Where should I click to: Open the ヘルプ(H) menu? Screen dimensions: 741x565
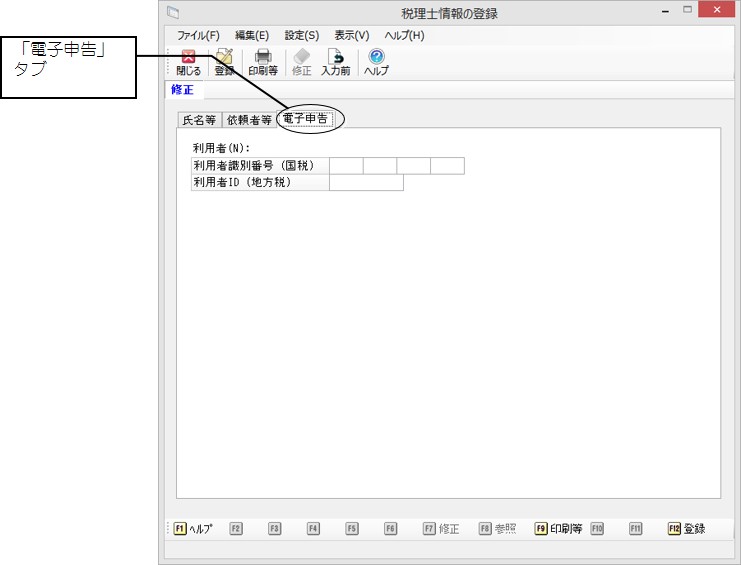point(404,35)
